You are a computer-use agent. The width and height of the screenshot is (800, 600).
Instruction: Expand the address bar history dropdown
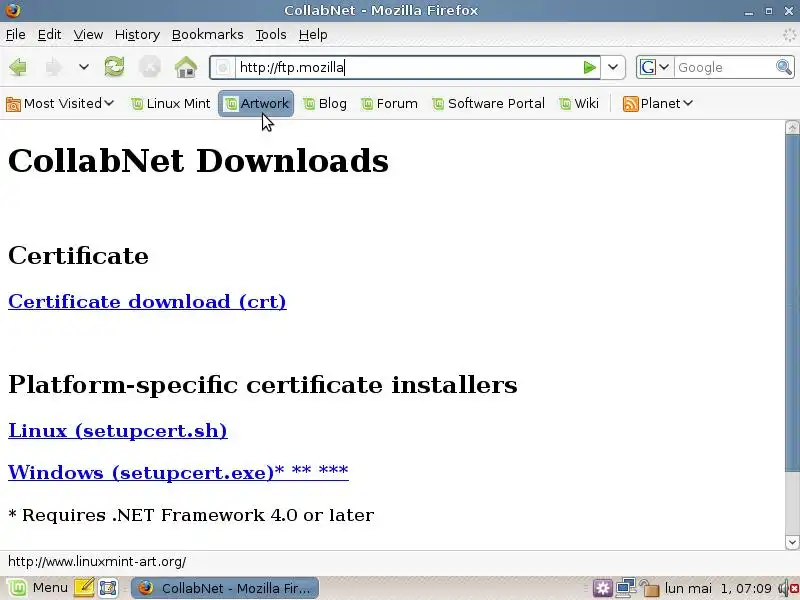click(x=613, y=67)
